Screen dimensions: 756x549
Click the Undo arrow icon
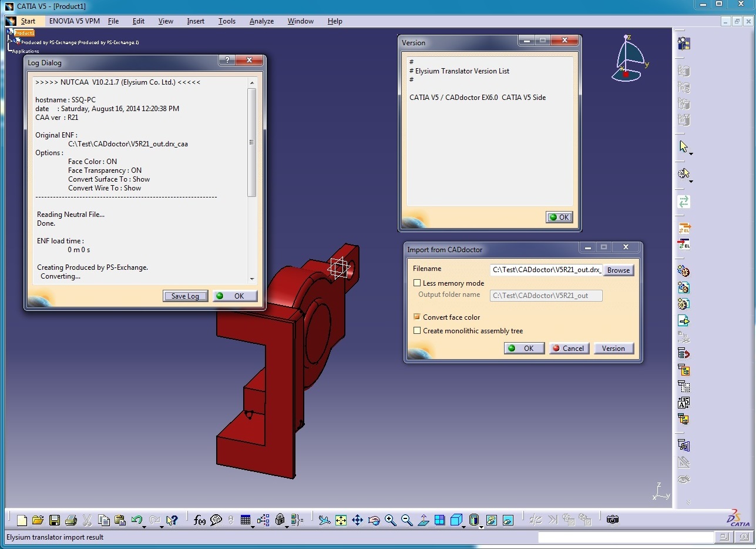[x=136, y=520]
